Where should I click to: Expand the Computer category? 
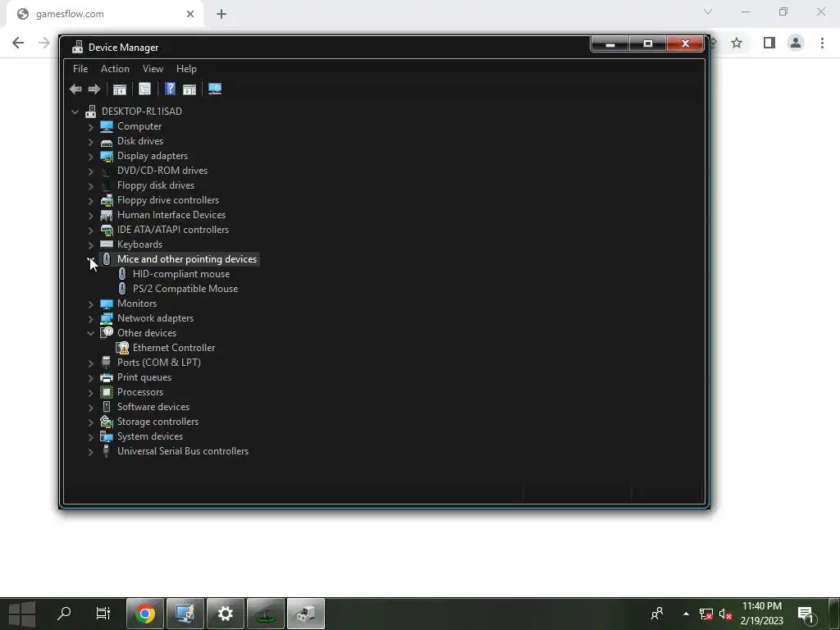[x=90, y=126]
